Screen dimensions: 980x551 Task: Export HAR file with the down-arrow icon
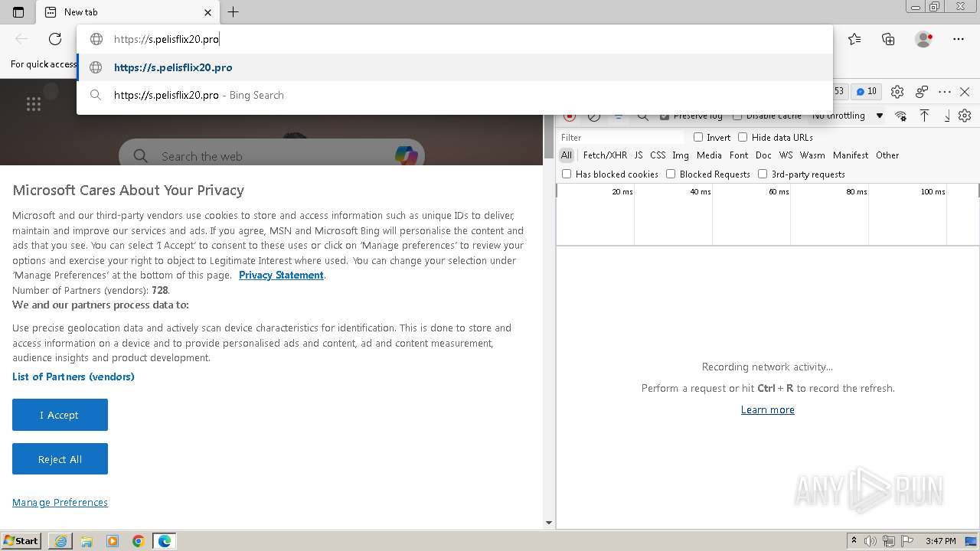pyautogui.click(x=947, y=116)
